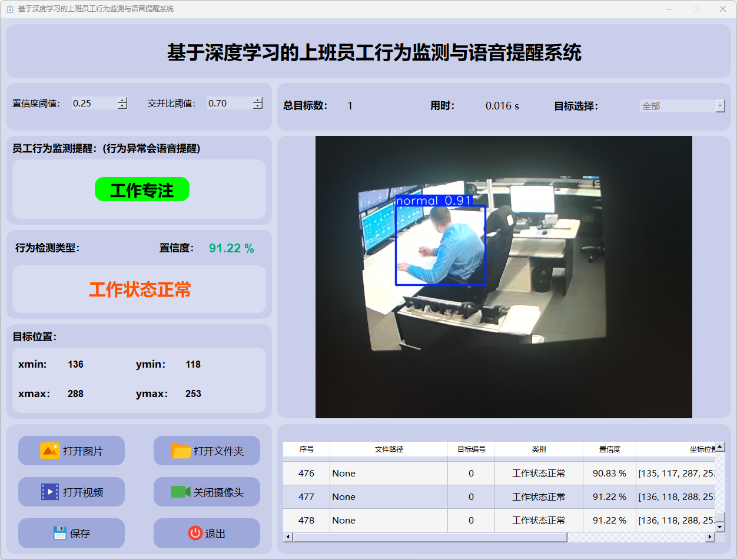Click the camera icon on 关闭摄像头
Viewport: 737px width, 560px height.
(x=180, y=492)
